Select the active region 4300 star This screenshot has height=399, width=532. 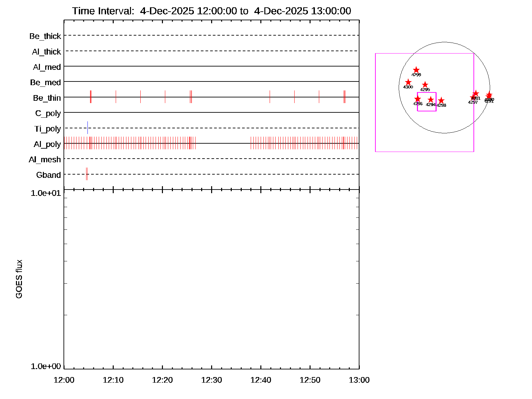coord(408,82)
